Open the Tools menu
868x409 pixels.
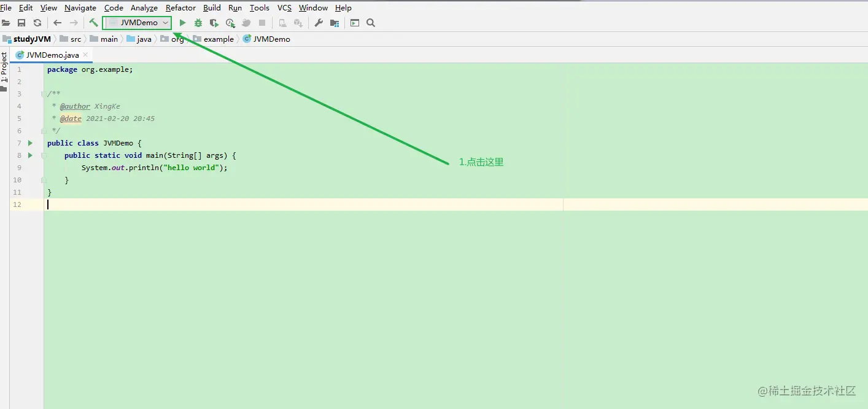click(260, 8)
